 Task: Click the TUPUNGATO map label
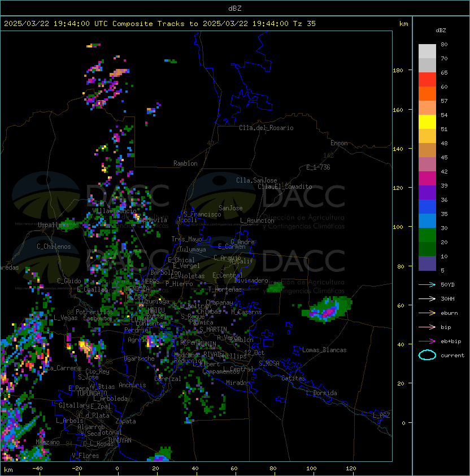(92, 393)
